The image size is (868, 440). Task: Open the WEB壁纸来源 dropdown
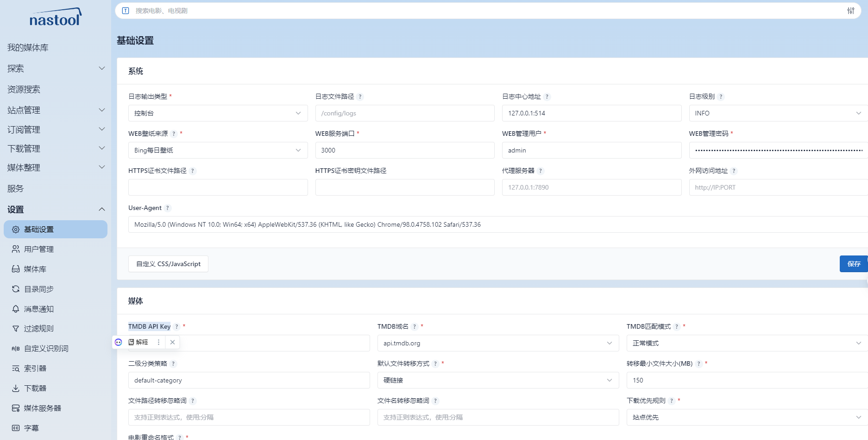(x=218, y=150)
